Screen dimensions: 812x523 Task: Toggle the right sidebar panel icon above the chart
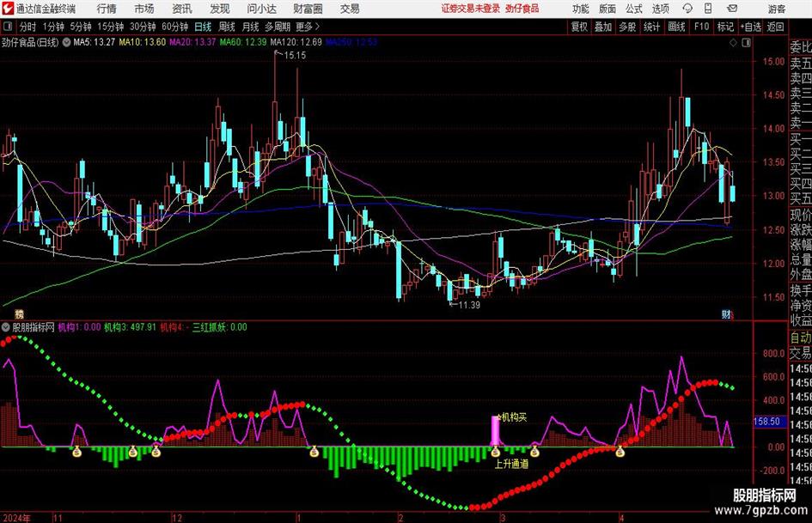pos(746,43)
